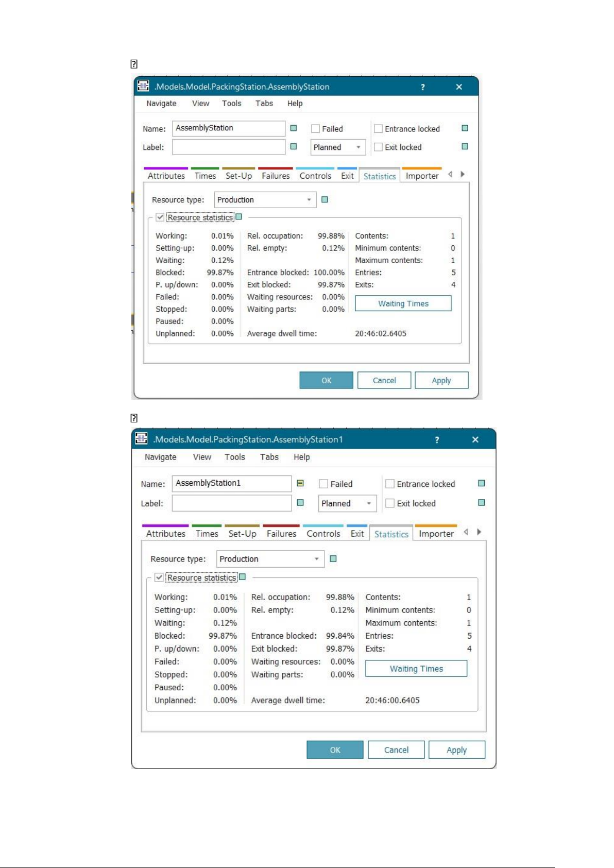The width and height of the screenshot is (614, 868).
Task: Enable the Failed checkbox in AssemblyStation1 dialog
Action: click(323, 484)
